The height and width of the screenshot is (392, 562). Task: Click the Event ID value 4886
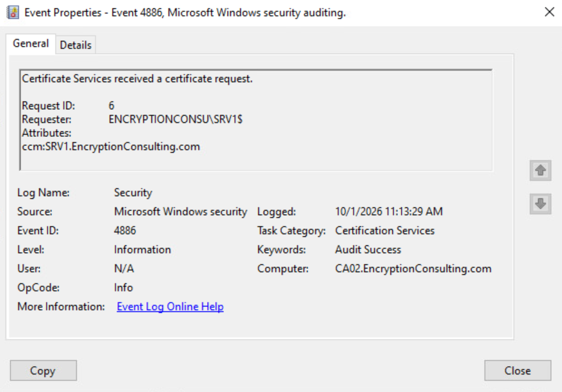pos(125,230)
